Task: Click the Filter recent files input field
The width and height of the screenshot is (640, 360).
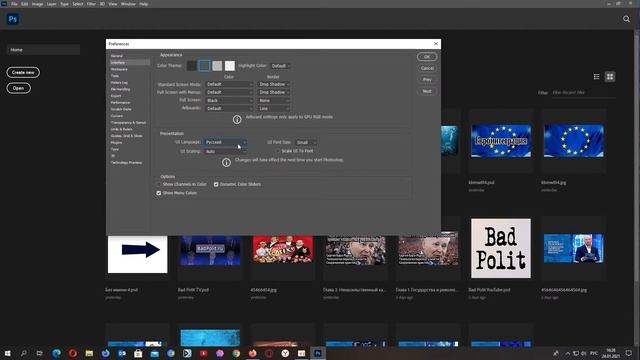Action: [x=584, y=93]
